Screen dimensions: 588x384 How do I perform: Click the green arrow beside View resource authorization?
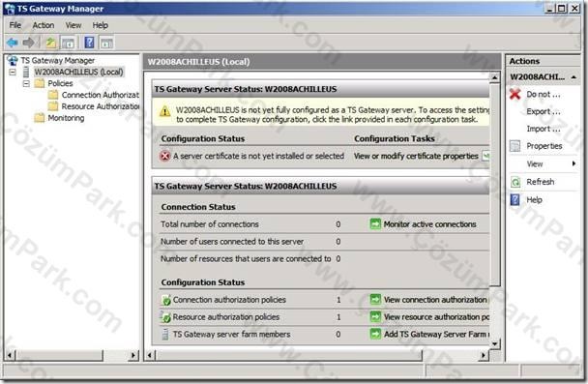click(x=375, y=317)
